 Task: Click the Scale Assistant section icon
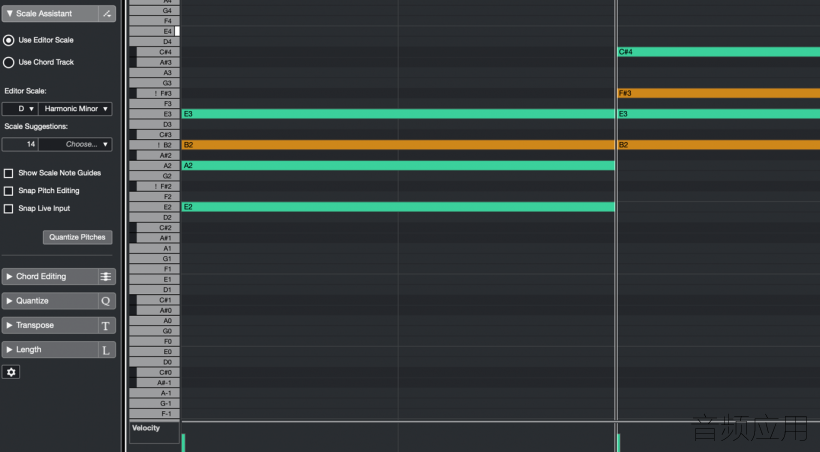point(107,14)
